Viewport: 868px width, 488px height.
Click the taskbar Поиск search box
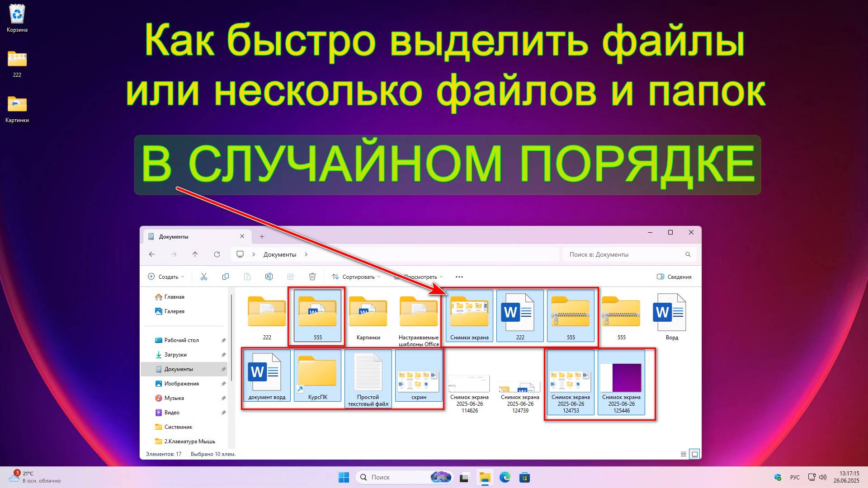pyautogui.click(x=405, y=477)
